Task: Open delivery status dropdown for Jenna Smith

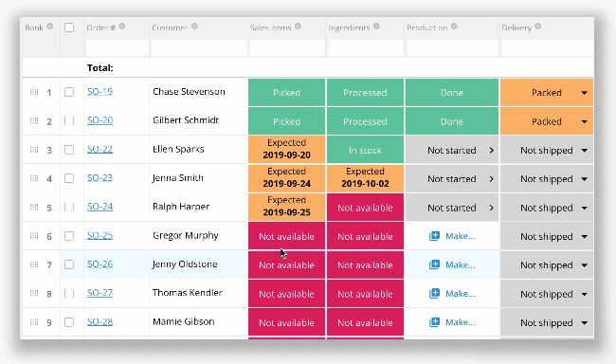Action: (x=584, y=179)
